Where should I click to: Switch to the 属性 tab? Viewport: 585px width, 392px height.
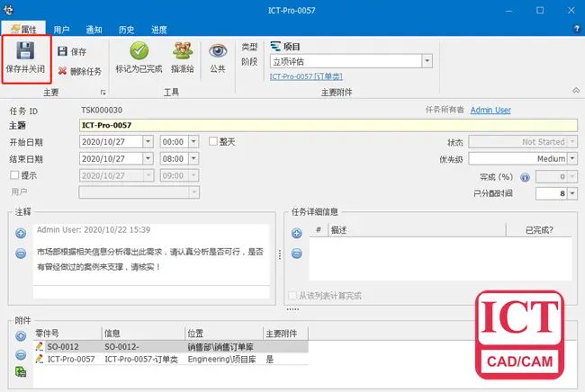tap(24, 29)
